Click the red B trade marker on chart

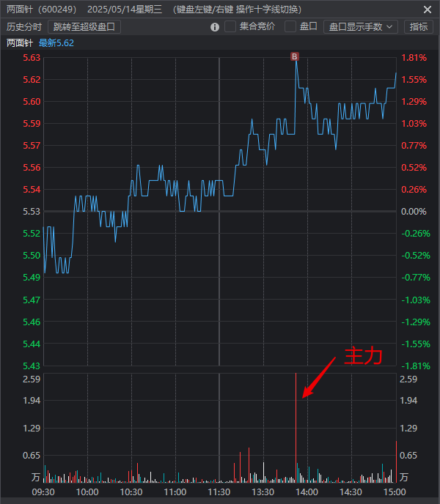(295, 56)
